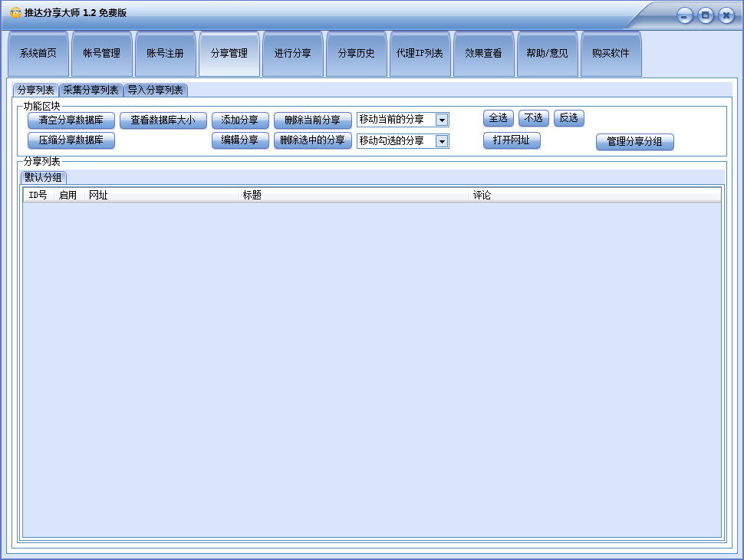Go to the 购买软件 tab
744x560 pixels.
point(611,54)
